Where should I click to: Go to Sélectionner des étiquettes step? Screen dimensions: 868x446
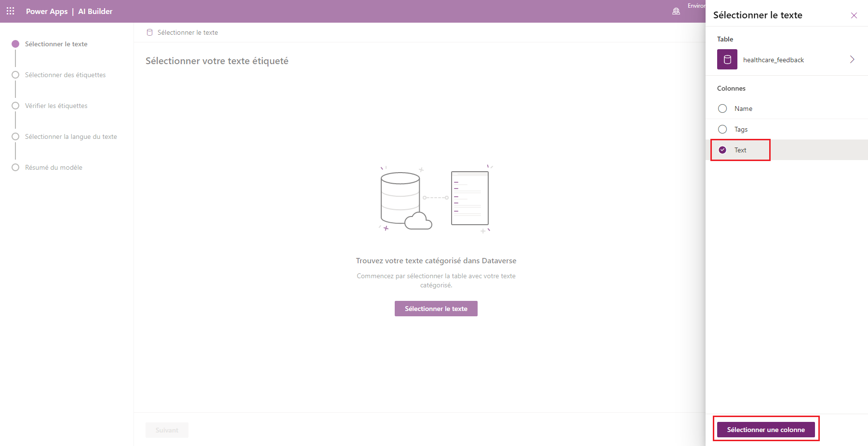coord(59,75)
